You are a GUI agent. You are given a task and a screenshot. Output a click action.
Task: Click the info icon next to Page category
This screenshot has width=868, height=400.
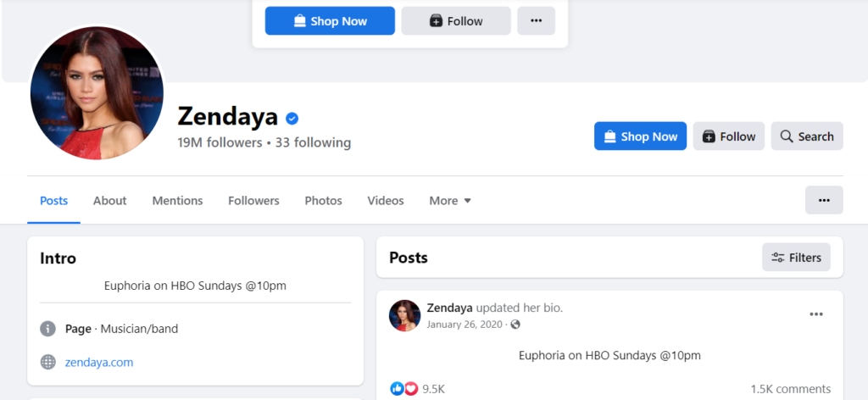(x=48, y=329)
